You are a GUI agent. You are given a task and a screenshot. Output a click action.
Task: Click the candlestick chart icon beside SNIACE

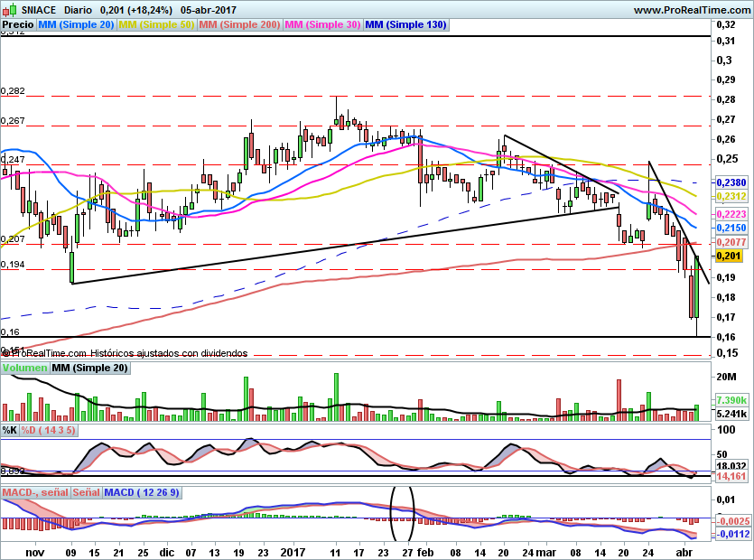coord(10,10)
